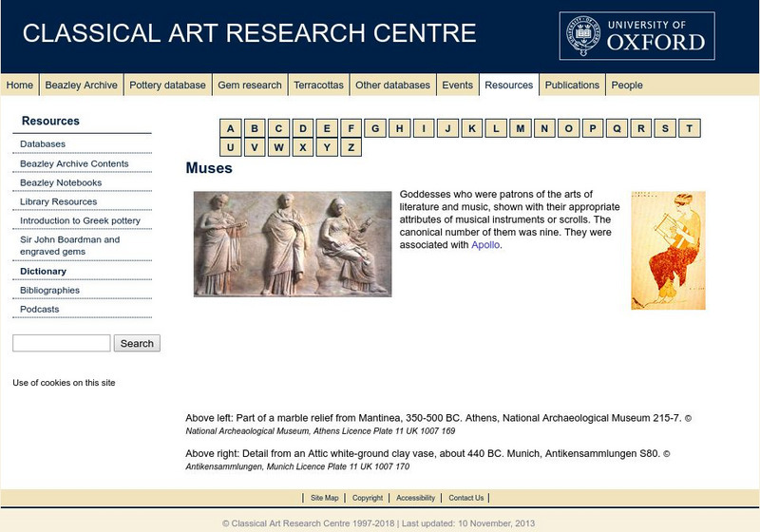This screenshot has width=760, height=532.
Task: Follow the Apollo hyperlink
Action: pyautogui.click(x=485, y=245)
